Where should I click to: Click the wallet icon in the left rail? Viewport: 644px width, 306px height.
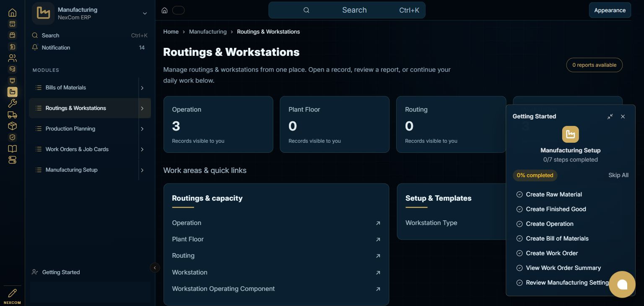coord(12,35)
